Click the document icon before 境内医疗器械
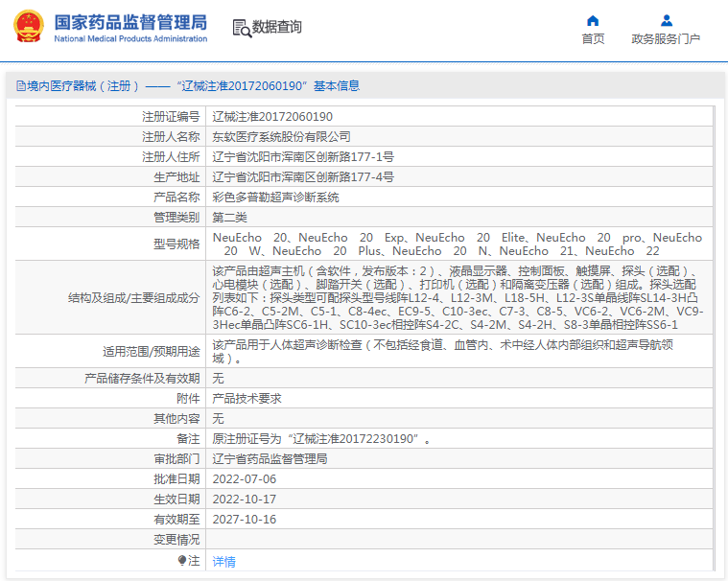728x581 pixels. tap(21, 86)
